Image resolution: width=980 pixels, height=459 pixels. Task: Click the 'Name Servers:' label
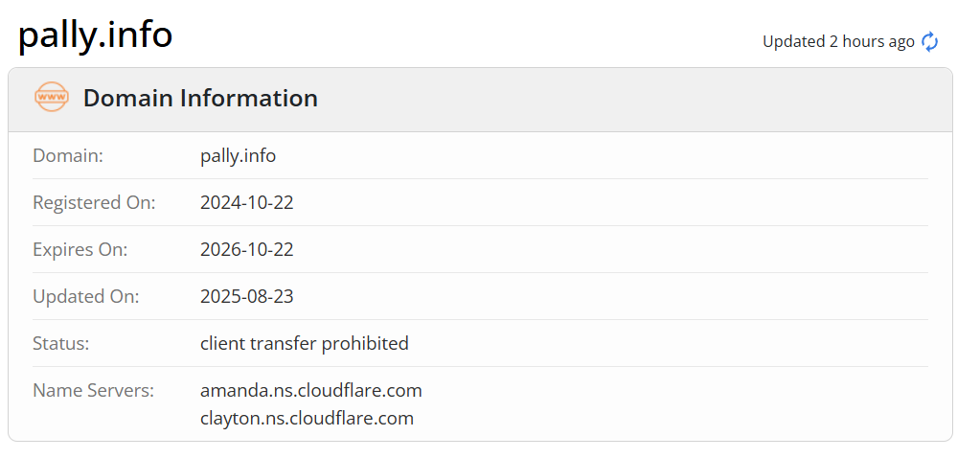click(93, 390)
